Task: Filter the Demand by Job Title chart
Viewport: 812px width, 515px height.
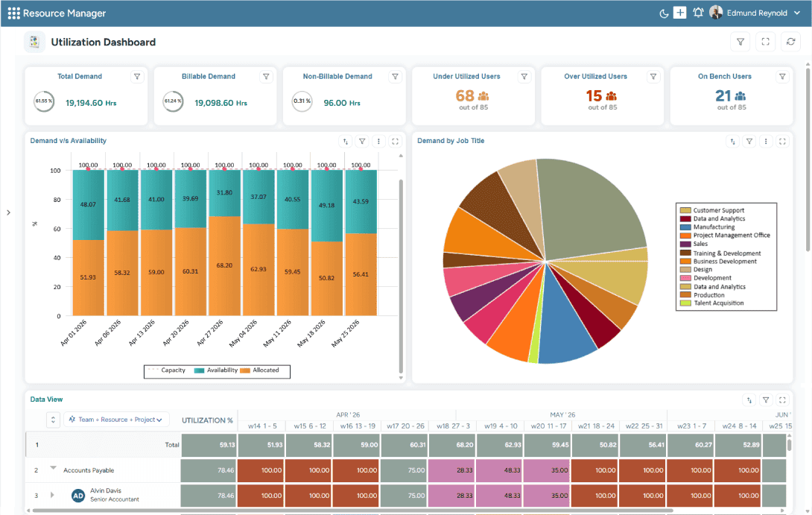Action: (x=749, y=142)
